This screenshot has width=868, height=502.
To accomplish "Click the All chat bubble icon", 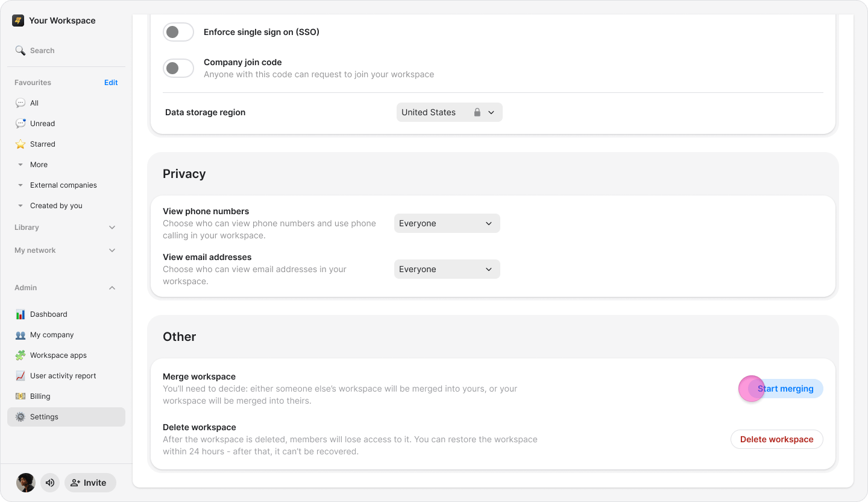I will coord(20,103).
